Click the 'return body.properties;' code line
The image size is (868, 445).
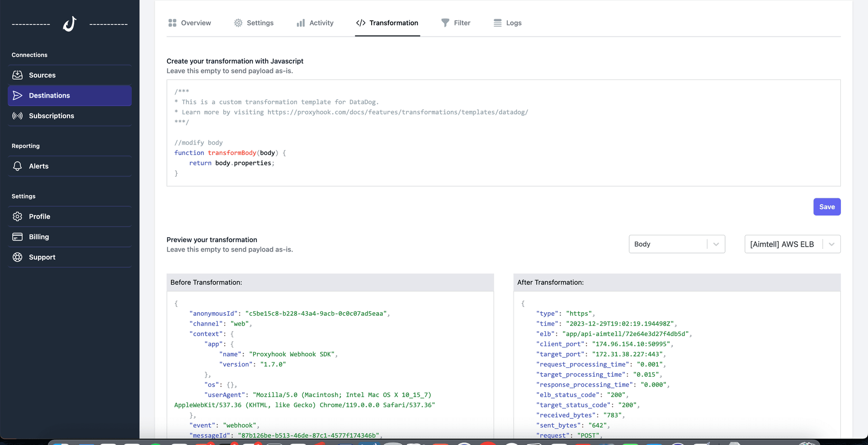click(x=232, y=163)
